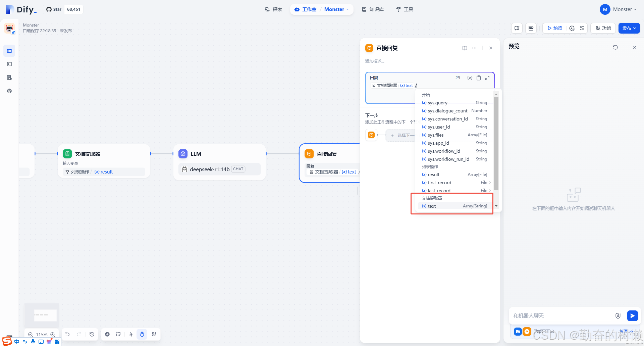Image resolution: width=644 pixels, height=346 pixels.
Task: Expand the 发布 publish dropdown
Action: [629, 28]
